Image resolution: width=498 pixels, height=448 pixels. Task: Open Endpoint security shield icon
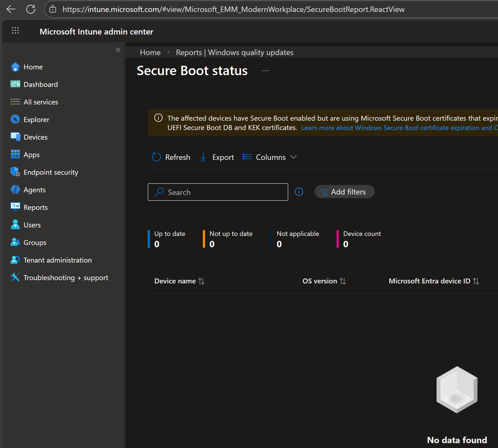coord(15,172)
